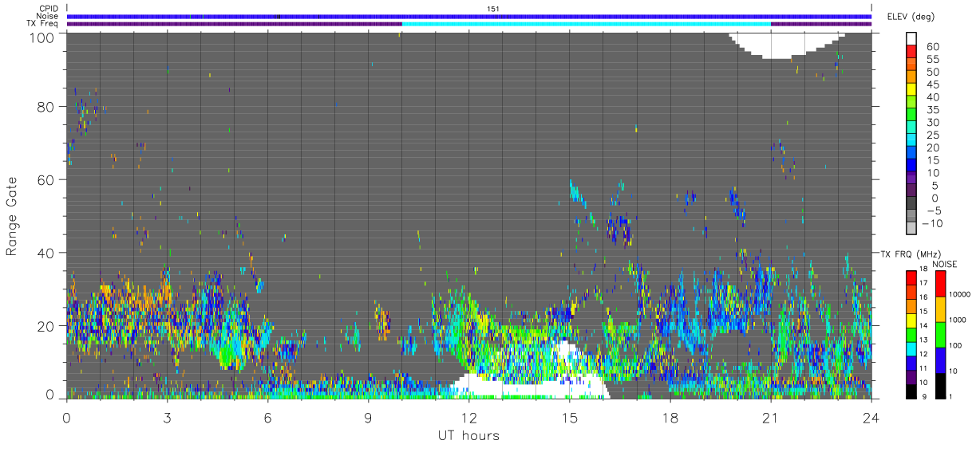Pick the white top segment of ELEV colorbar
This screenshot has width=980, height=452.
pyautogui.click(x=911, y=39)
